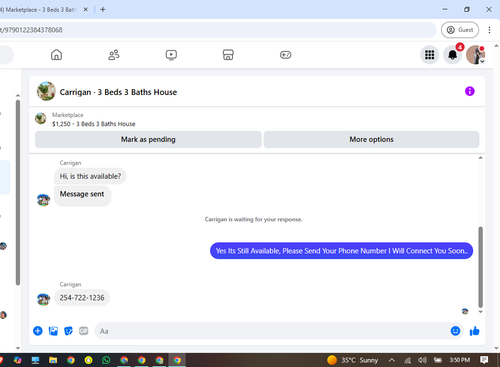Open the volume control in system tray
Screen dimensions: 500x367
(422, 360)
